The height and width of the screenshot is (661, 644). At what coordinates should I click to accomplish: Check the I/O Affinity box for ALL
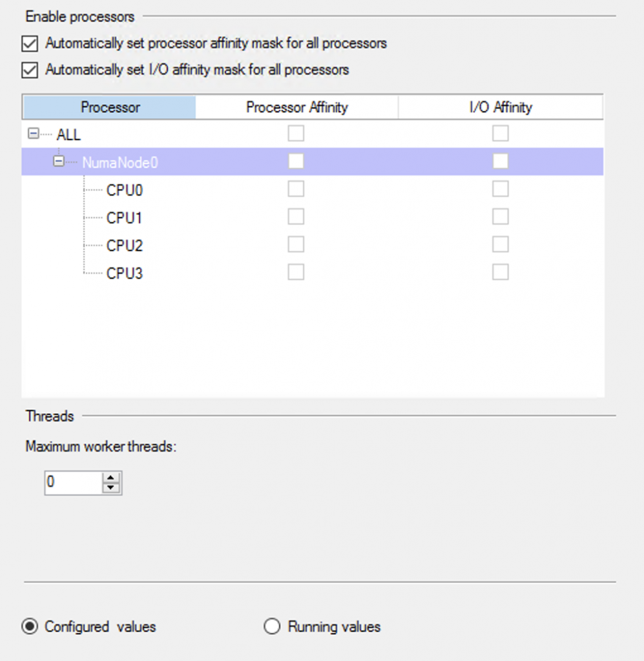[x=501, y=134]
